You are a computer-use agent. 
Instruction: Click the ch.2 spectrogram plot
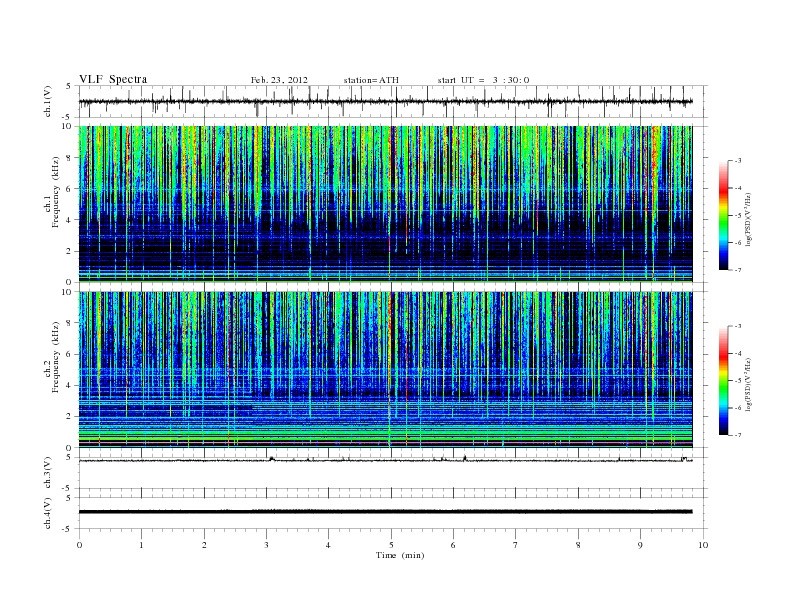[x=385, y=370]
